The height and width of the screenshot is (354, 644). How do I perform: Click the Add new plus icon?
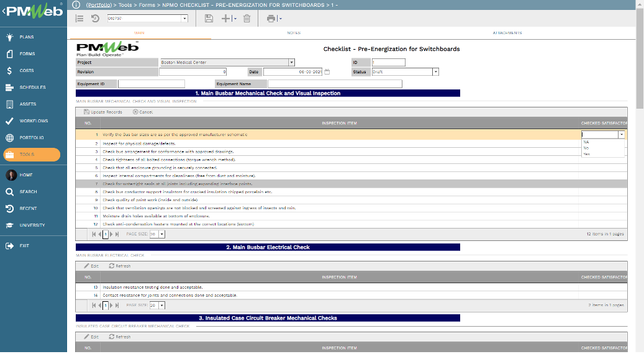tap(226, 19)
